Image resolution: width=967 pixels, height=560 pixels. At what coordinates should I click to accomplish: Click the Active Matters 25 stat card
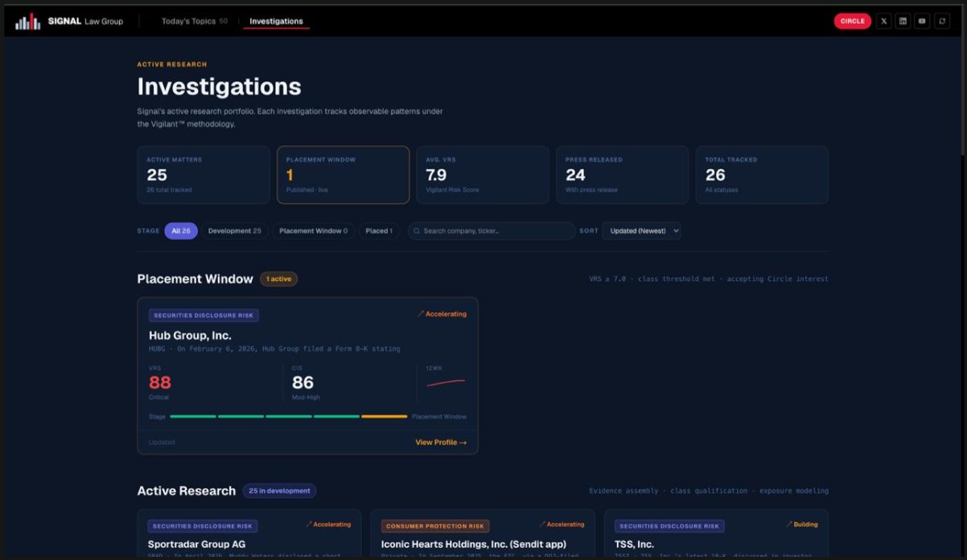[x=204, y=175]
